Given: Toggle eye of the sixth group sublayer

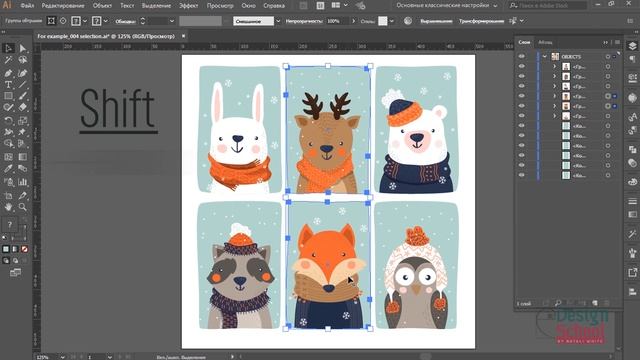Looking at the screenshot, I should (522, 116).
